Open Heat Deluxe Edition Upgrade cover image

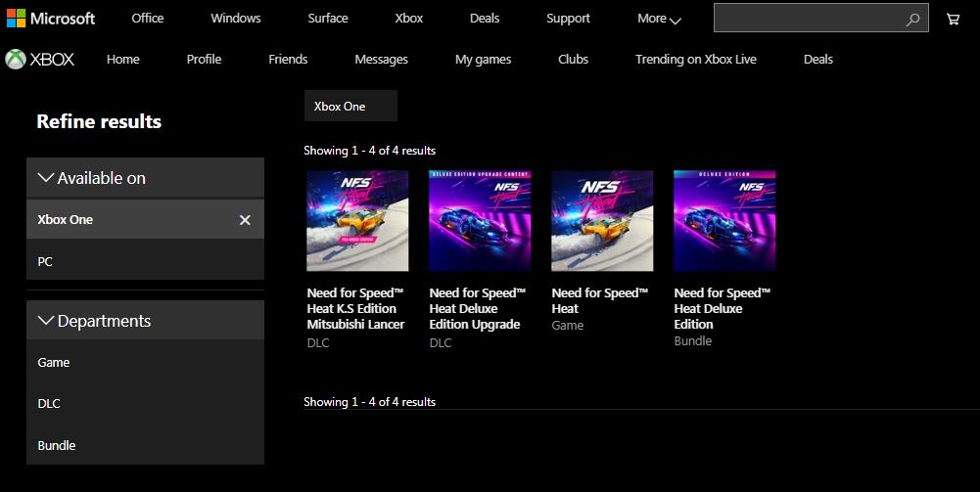tap(480, 221)
